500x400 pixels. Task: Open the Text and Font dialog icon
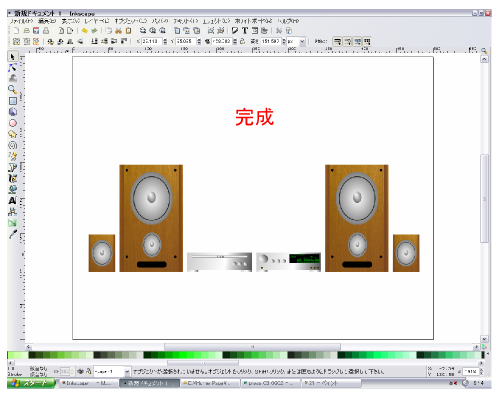tap(245, 31)
